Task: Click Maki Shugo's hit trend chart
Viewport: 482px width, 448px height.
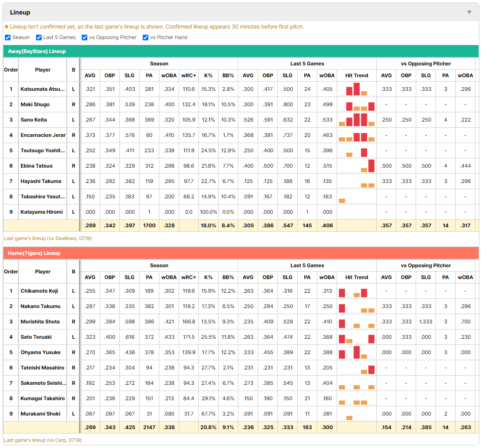Action: point(356,104)
